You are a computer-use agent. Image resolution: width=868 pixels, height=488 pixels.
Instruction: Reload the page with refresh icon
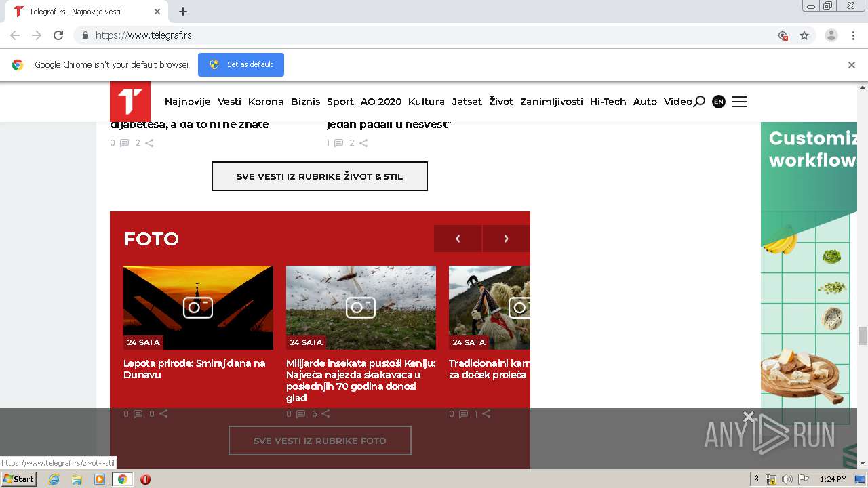point(58,35)
